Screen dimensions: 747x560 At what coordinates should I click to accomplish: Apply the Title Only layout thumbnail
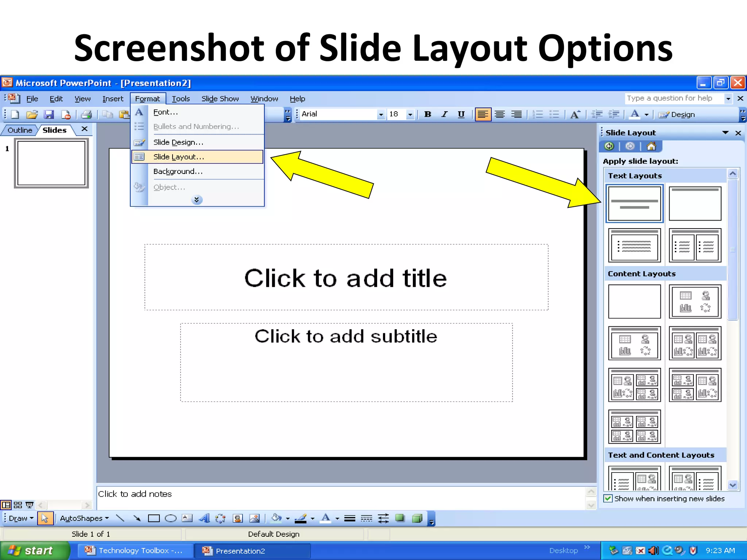tap(695, 203)
